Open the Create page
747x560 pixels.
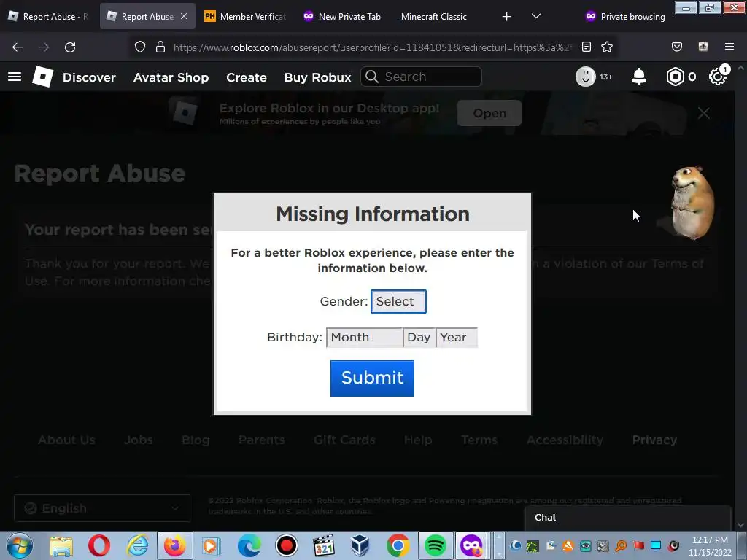[247, 77]
